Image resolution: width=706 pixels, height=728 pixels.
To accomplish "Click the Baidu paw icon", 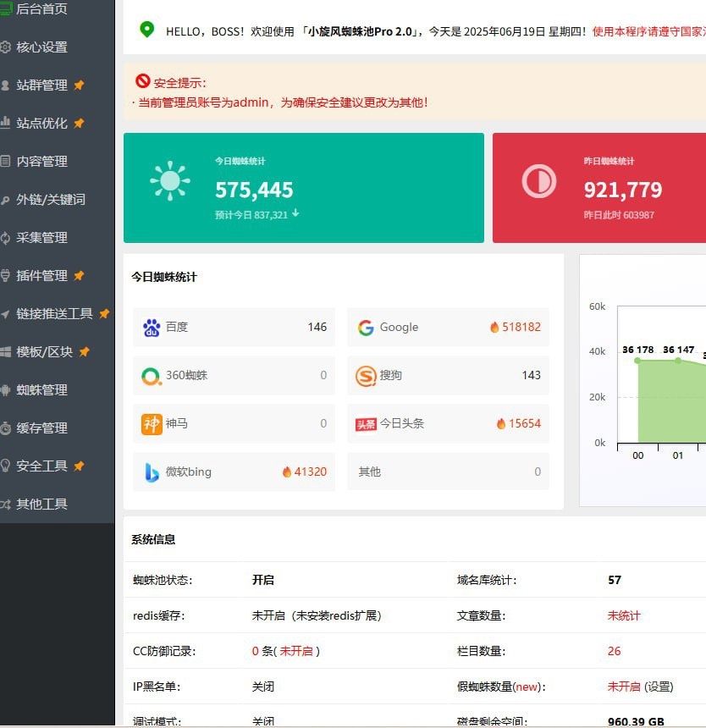I will (152, 328).
